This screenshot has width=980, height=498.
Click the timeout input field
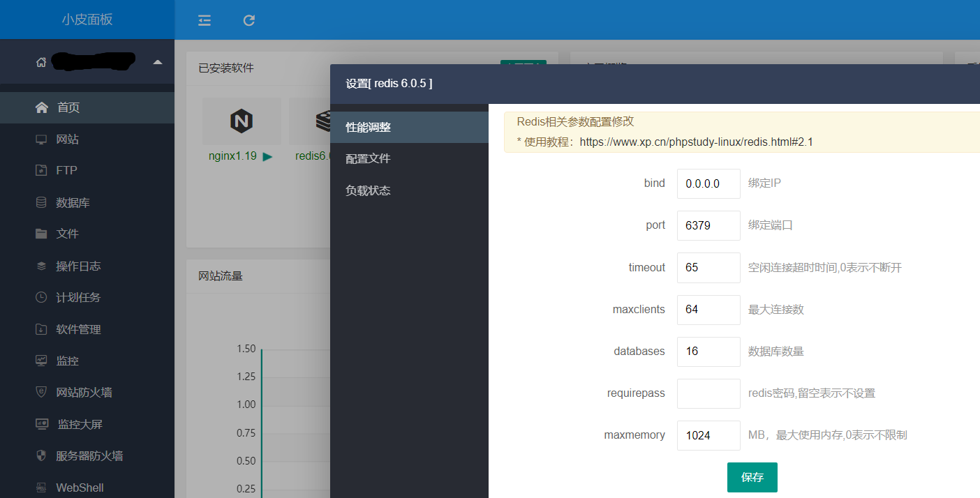pyautogui.click(x=708, y=267)
